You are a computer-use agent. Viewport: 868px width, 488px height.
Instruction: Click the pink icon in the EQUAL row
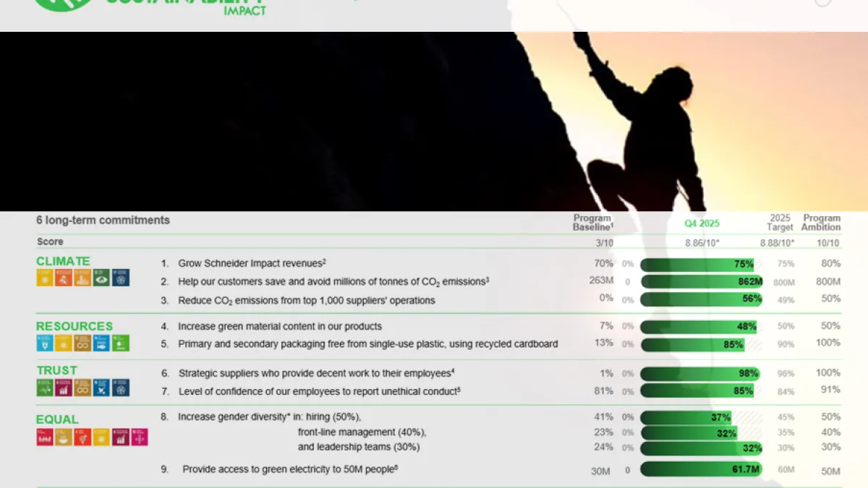click(x=139, y=437)
